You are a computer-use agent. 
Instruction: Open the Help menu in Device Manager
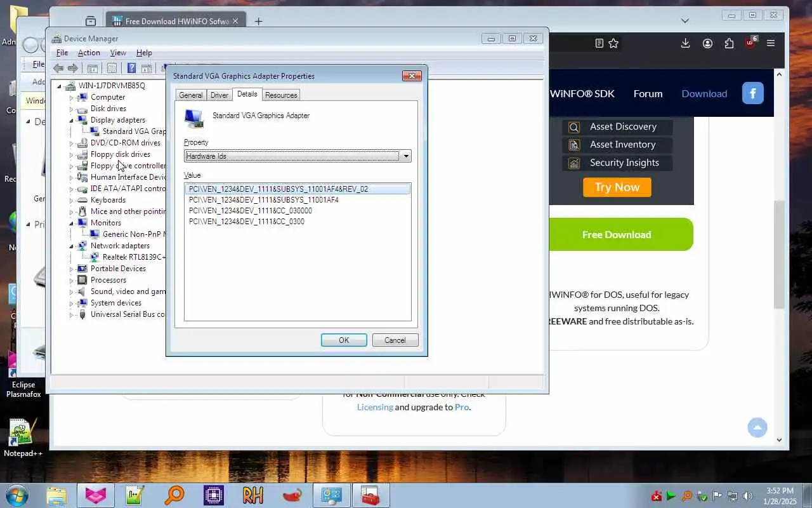click(144, 53)
